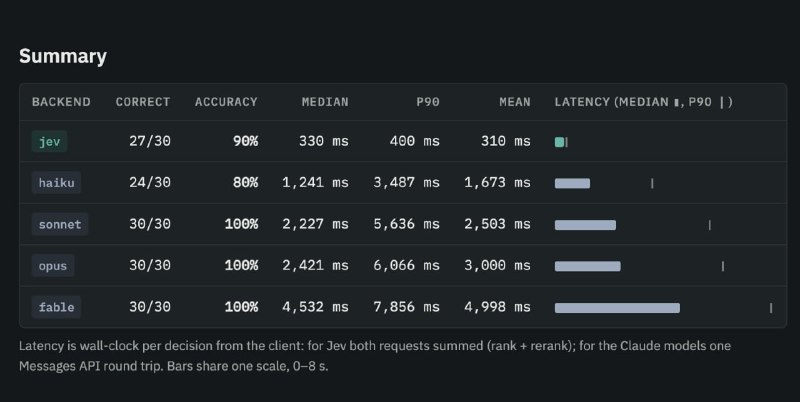800x402 pixels.
Task: Click the MEAN column header
Action: pyautogui.click(x=515, y=102)
